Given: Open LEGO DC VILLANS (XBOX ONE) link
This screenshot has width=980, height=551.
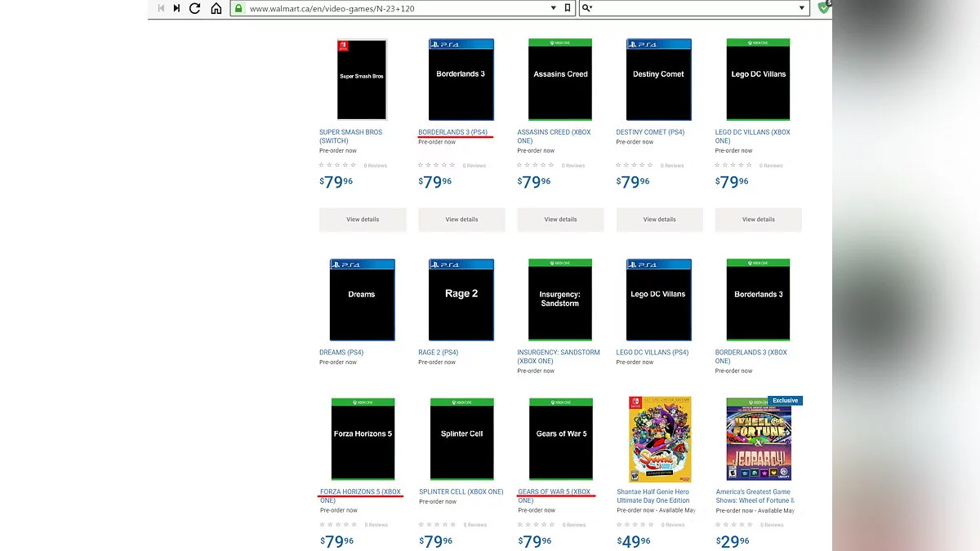Looking at the screenshot, I should pos(753,136).
